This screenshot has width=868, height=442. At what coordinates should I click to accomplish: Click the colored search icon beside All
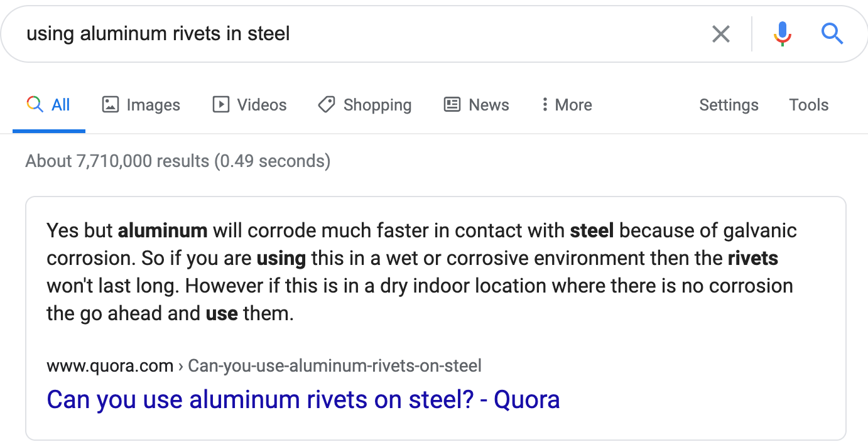tap(35, 104)
